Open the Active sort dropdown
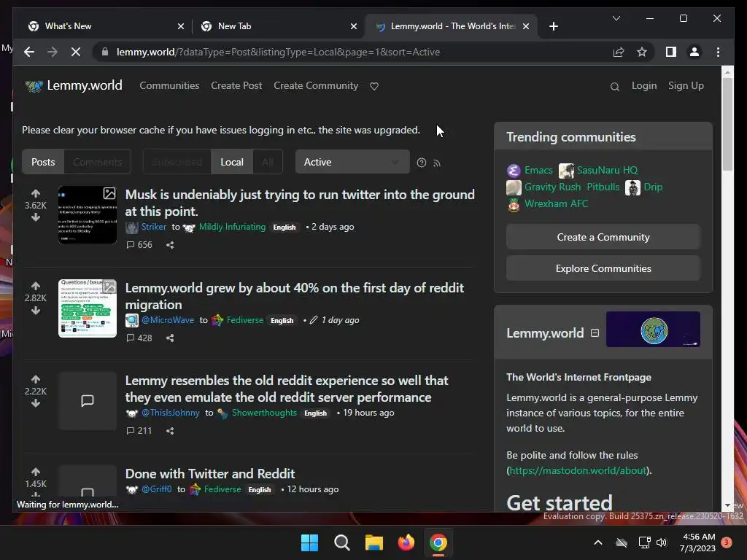747x560 pixels. pyautogui.click(x=352, y=162)
